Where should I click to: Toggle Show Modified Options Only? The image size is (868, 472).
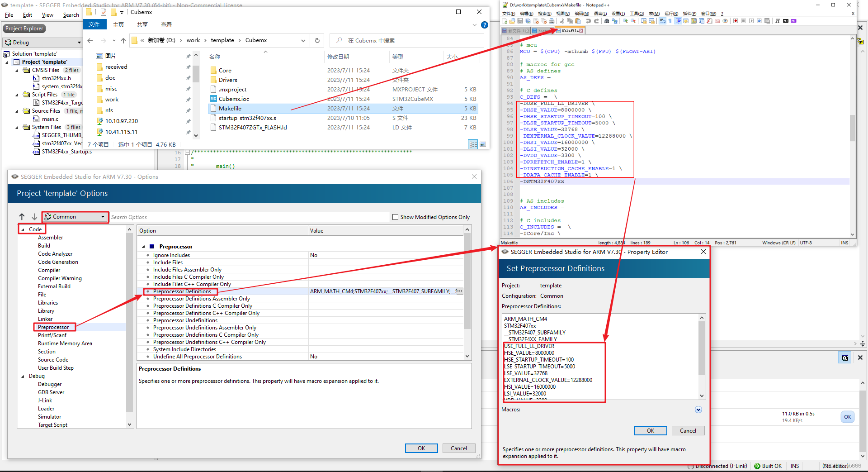(396, 217)
